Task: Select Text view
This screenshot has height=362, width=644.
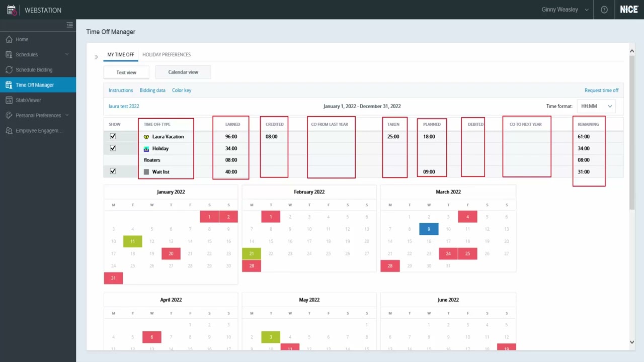Action: coord(126,72)
